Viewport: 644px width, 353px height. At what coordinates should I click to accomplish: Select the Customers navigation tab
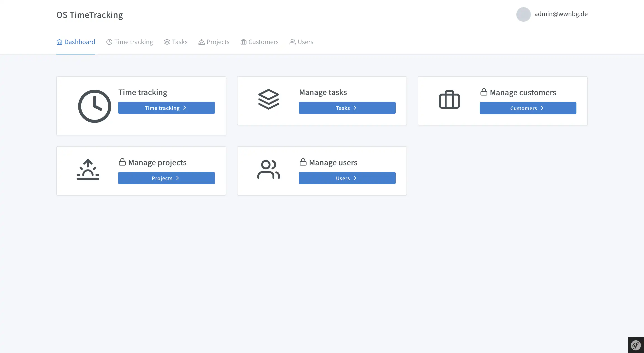point(259,42)
